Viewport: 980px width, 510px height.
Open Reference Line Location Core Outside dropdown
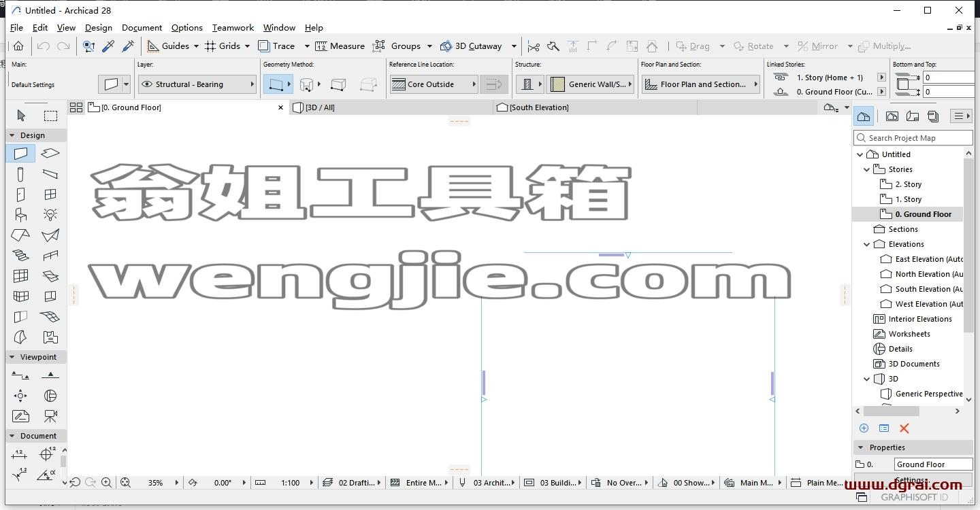coord(434,84)
